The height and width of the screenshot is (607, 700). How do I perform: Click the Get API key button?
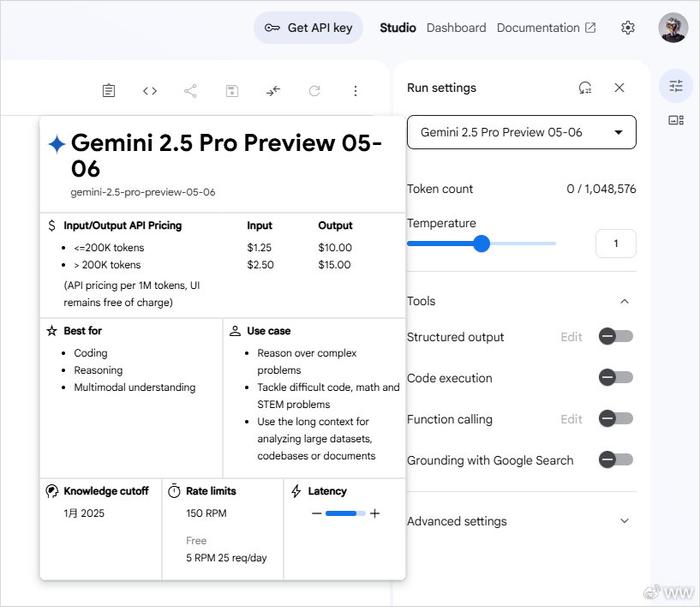click(308, 28)
